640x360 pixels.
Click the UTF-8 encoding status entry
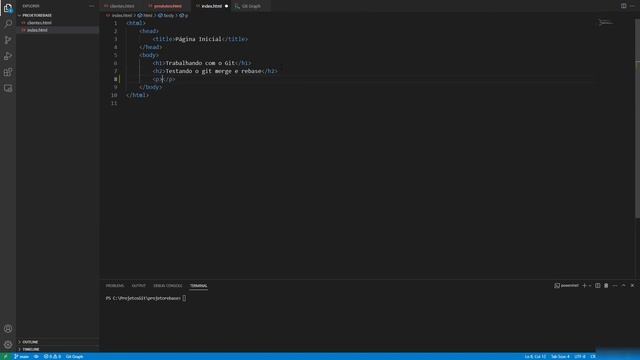580,356
